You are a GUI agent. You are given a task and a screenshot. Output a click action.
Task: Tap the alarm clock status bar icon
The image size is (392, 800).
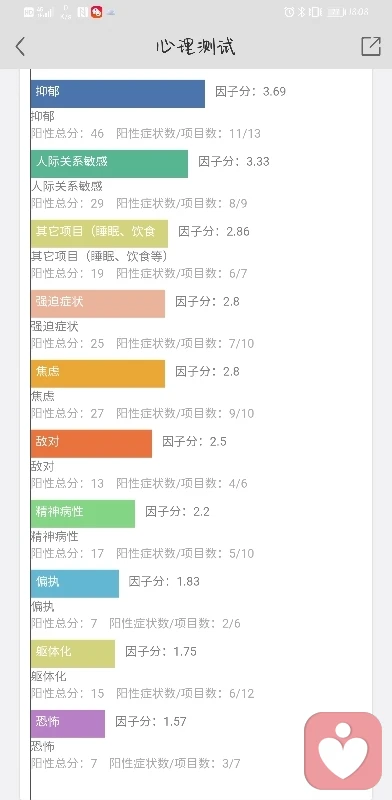[289, 12]
